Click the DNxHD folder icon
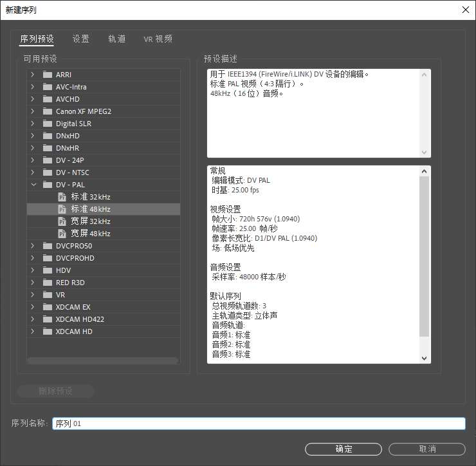476x466 pixels. [48, 136]
